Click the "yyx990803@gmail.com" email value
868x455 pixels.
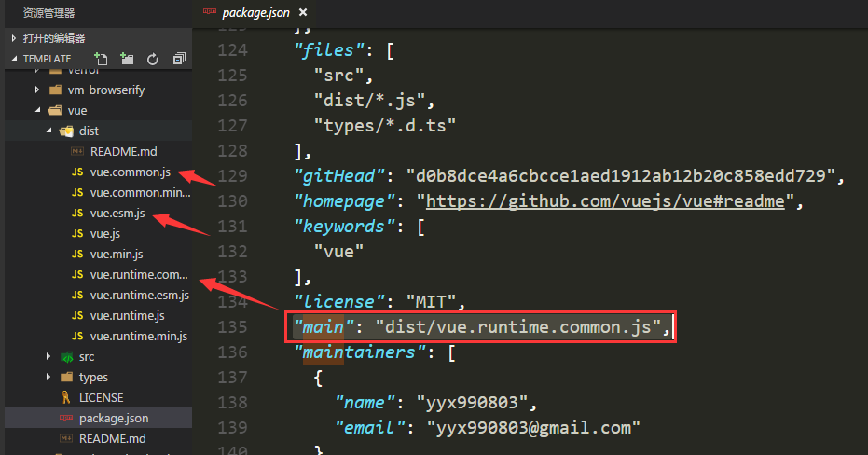[x=533, y=428]
